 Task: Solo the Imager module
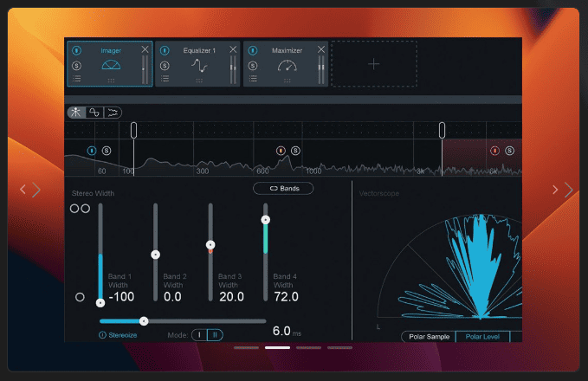pyautogui.click(x=76, y=66)
